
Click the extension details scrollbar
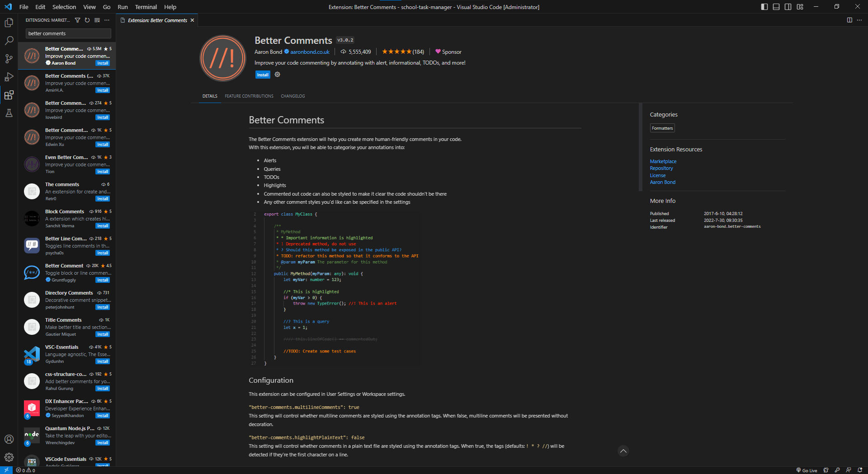pos(640,147)
